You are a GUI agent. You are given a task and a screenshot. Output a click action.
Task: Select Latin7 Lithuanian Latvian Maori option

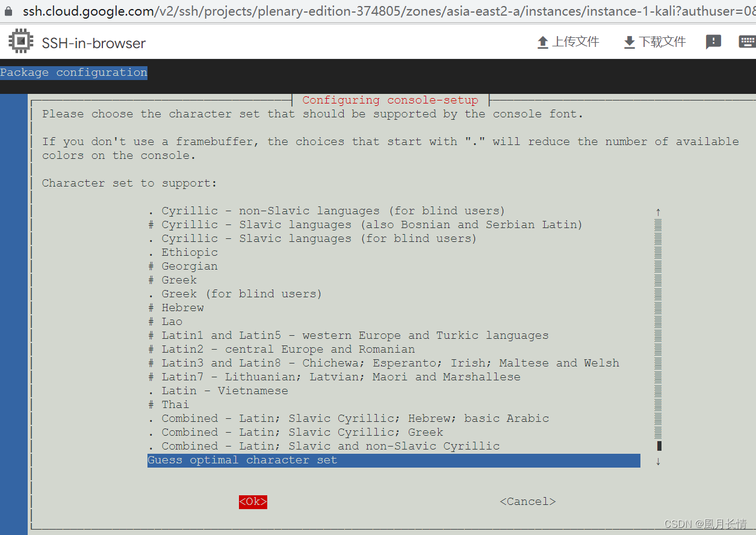tap(334, 377)
